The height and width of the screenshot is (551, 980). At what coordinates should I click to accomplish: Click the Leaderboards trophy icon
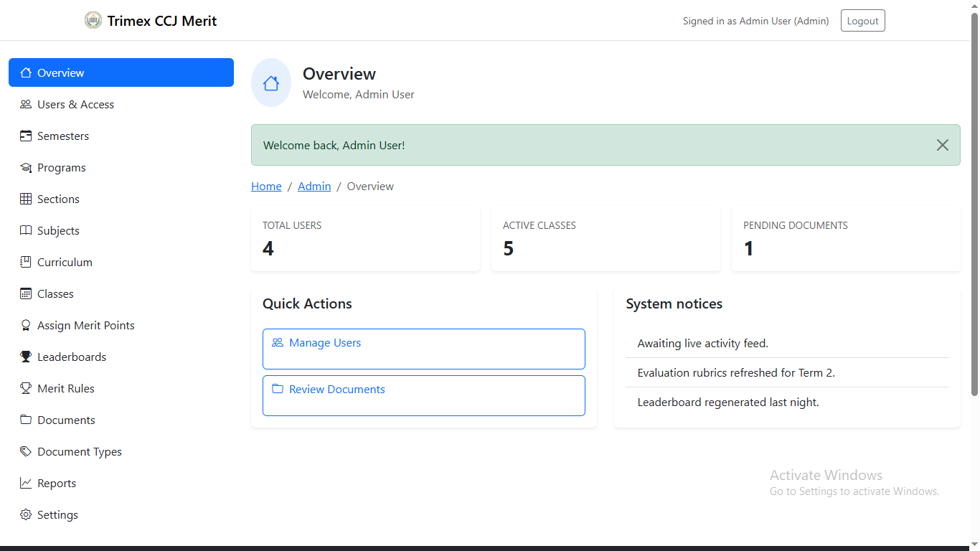click(x=26, y=357)
